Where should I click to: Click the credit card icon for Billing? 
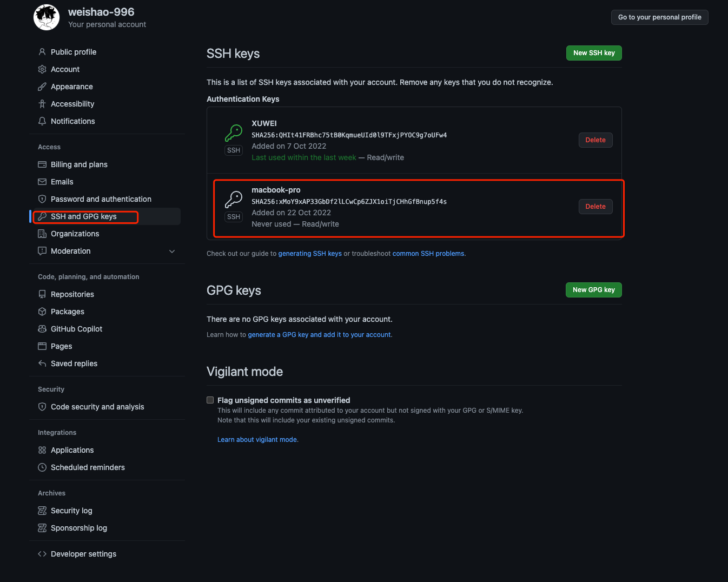pyautogui.click(x=42, y=164)
